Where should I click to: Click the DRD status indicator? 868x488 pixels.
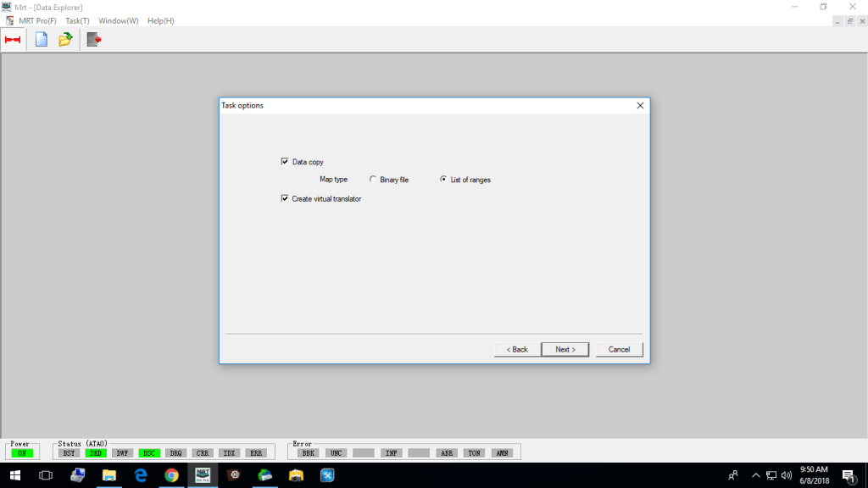(x=96, y=453)
